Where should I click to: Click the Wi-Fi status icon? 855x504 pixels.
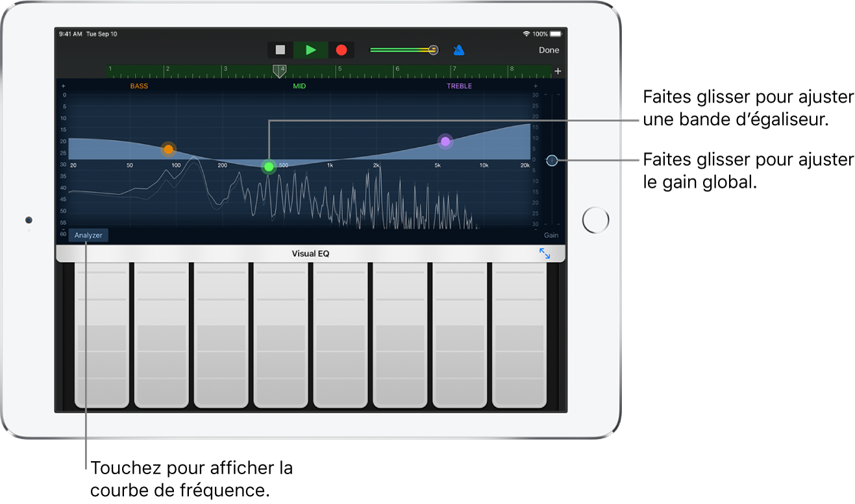[x=526, y=34]
